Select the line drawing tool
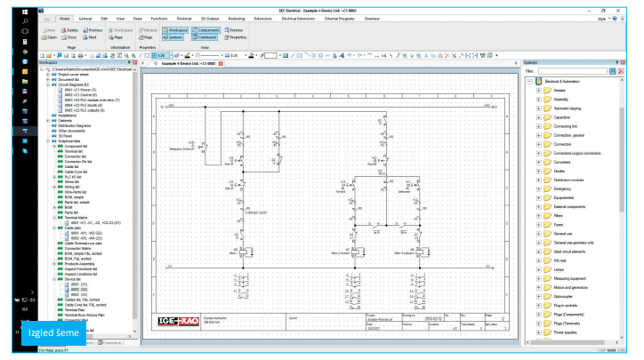Image resolution: width=644 pixels, height=360 pixels. (293, 55)
